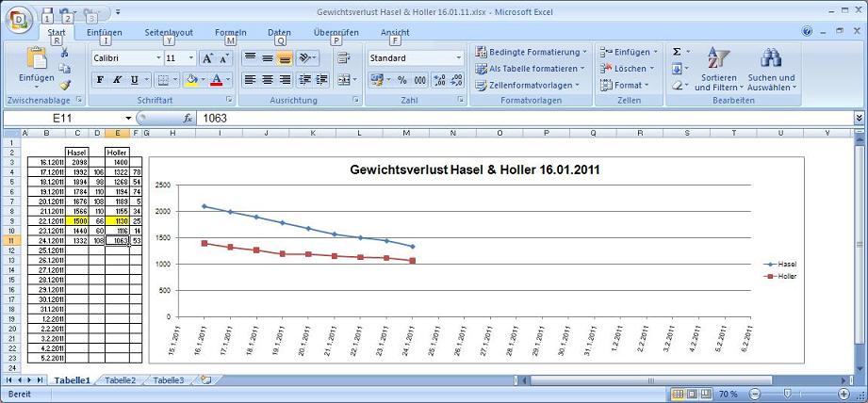
Task: Click the Office button
Action: 20,20
